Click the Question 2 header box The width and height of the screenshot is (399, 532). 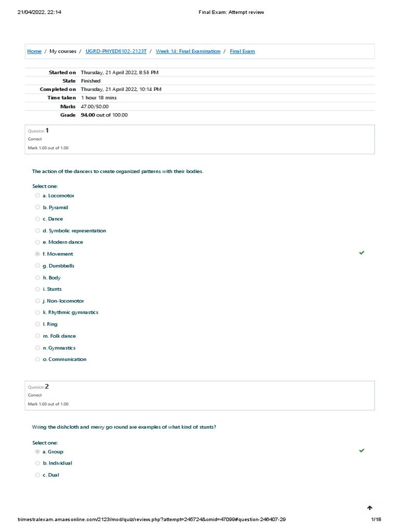tap(199, 395)
